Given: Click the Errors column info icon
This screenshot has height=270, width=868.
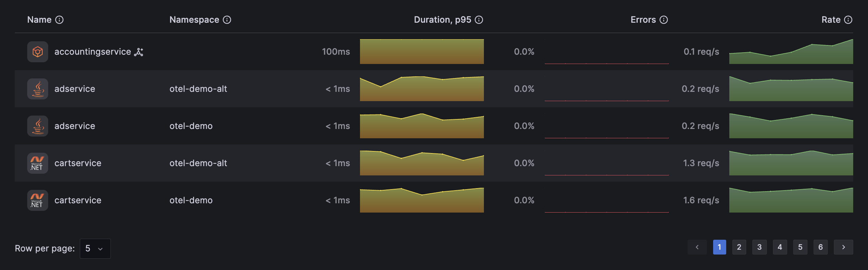Looking at the screenshot, I should [664, 20].
